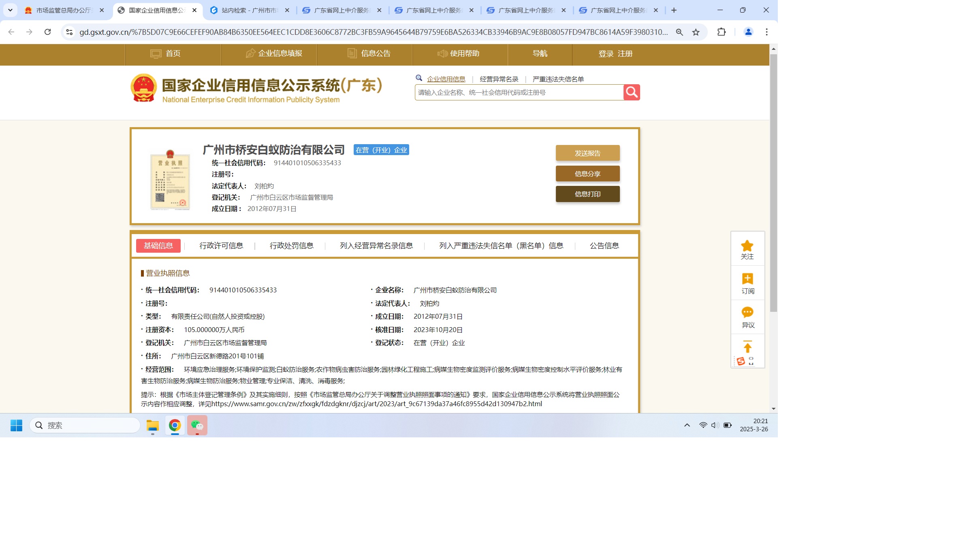Open the tab search dropdown arrow
The image size is (980, 539).
point(10,10)
